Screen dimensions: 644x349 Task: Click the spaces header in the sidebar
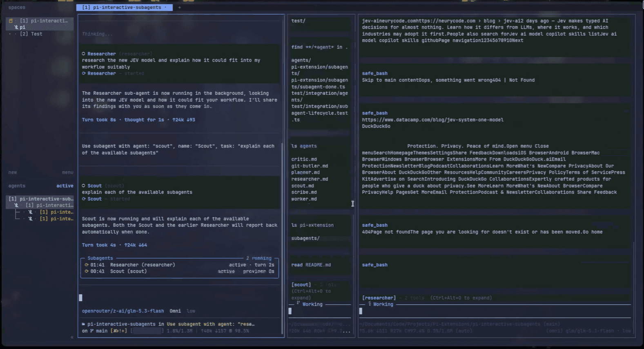(17, 7)
